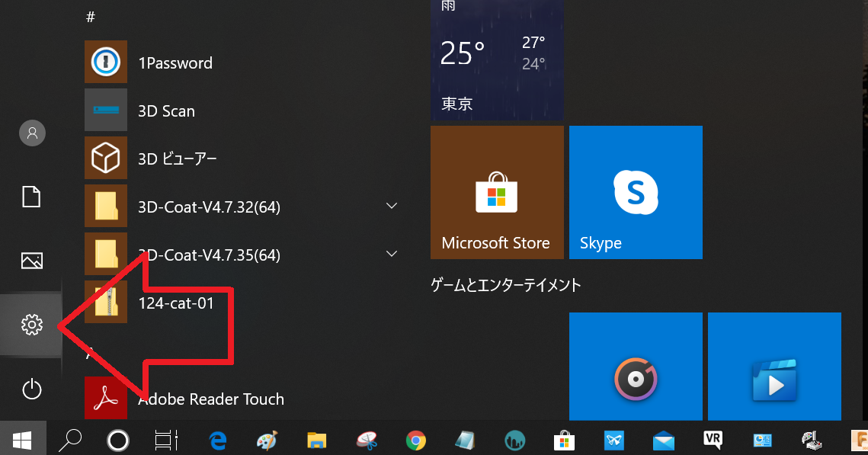Open Google Chrome from the taskbar

click(x=415, y=440)
